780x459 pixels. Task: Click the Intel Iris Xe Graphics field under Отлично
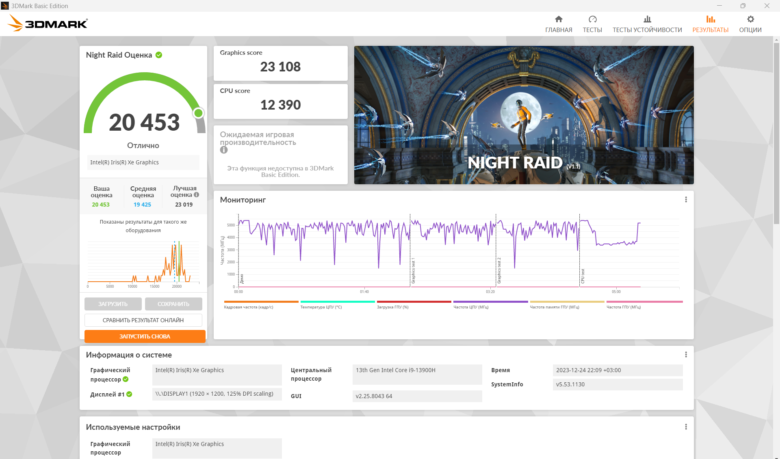point(143,162)
